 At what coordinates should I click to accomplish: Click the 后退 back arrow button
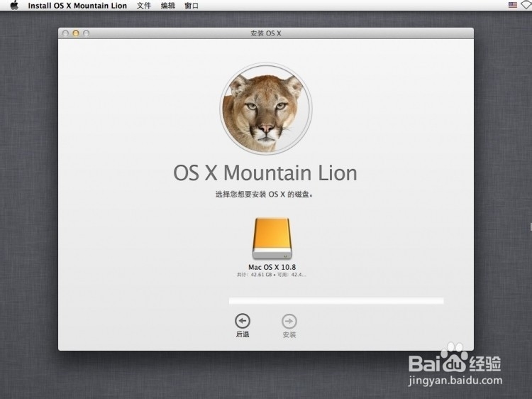[243, 321]
